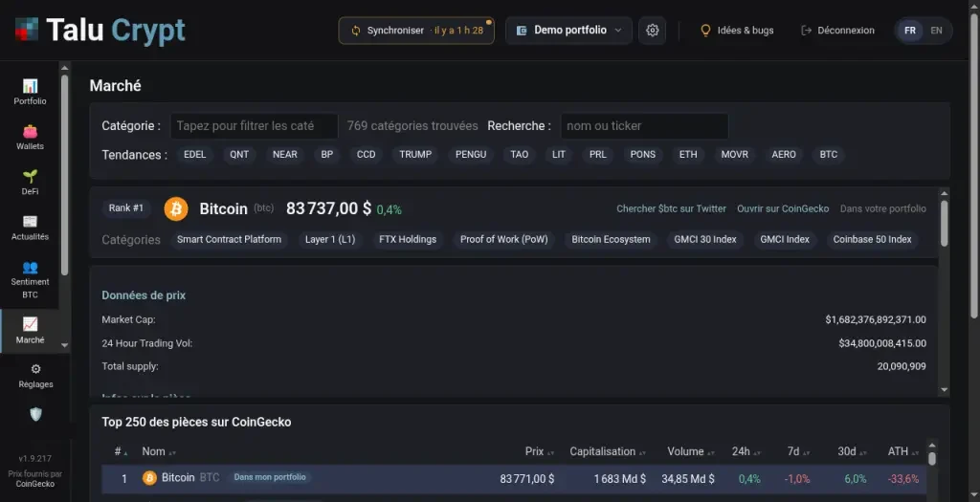
Task: Click Chercher $btc sur Twitter
Action: [671, 208]
